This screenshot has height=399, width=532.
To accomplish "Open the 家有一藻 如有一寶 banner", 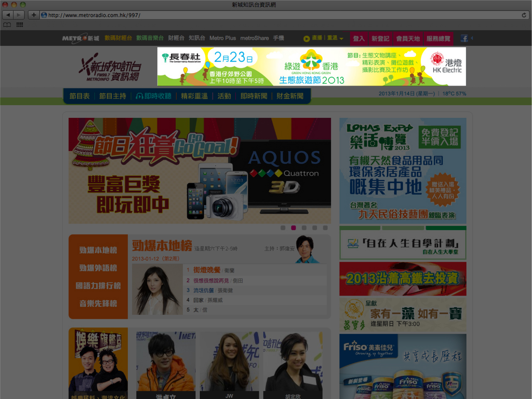I will (x=403, y=314).
